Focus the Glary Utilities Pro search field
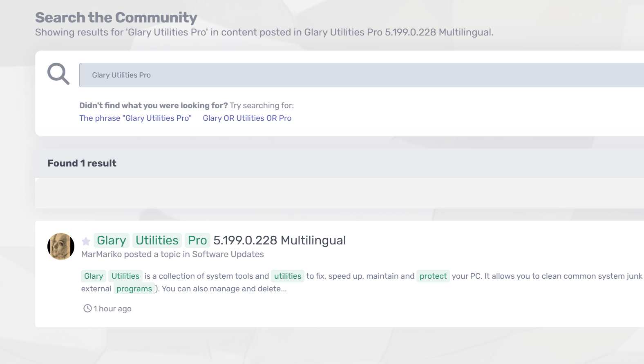Screen dimensions: 644x364 click(x=362, y=75)
